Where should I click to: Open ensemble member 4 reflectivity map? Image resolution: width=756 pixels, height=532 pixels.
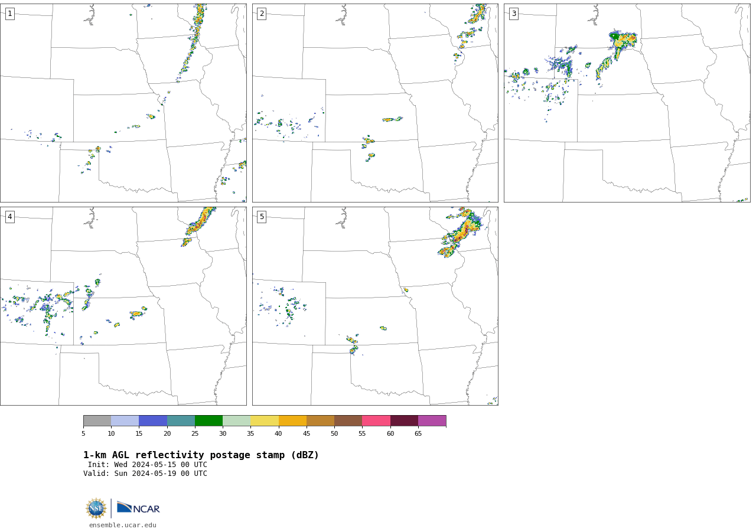(x=123, y=306)
